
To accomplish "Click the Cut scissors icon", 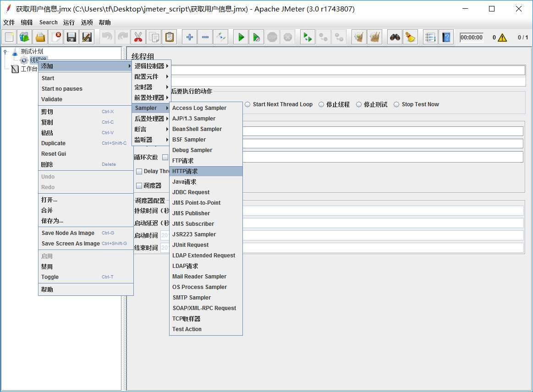I will tap(138, 37).
